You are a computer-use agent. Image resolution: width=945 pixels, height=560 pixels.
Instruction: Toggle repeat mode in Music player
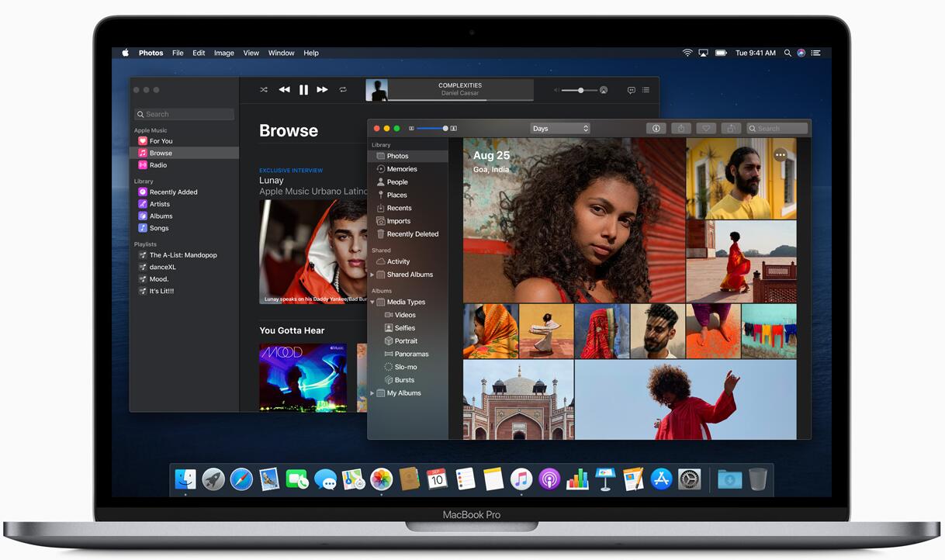tap(342, 89)
